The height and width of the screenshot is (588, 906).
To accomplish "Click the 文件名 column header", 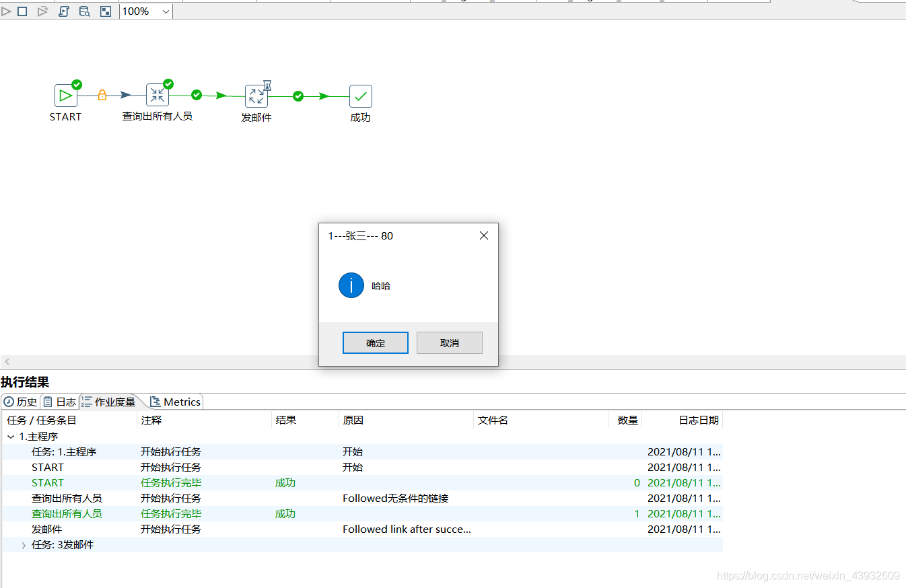I will tap(541, 420).
